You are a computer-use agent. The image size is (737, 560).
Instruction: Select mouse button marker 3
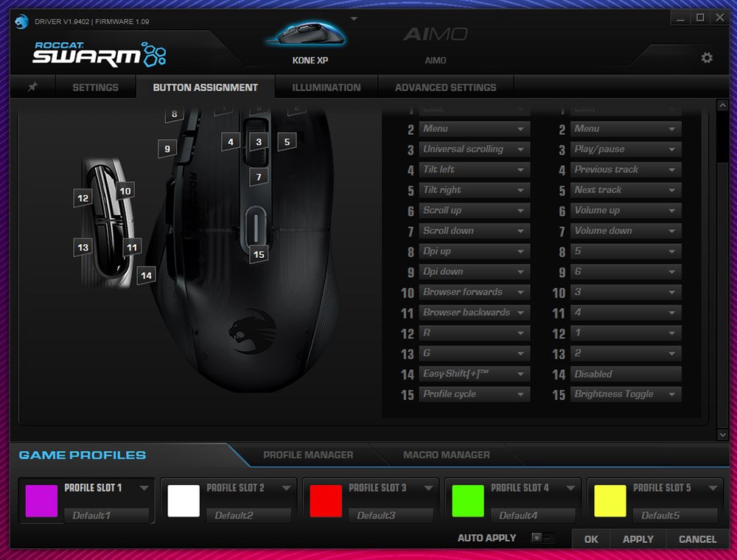point(259,142)
